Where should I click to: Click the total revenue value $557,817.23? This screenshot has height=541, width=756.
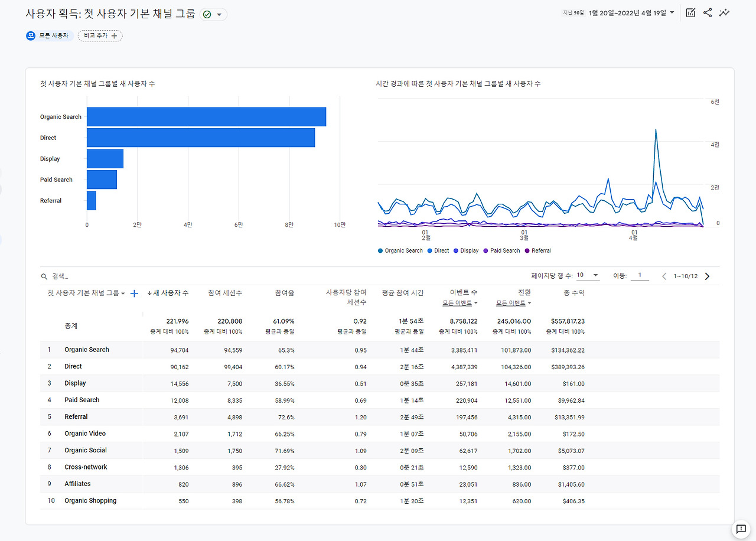point(568,321)
